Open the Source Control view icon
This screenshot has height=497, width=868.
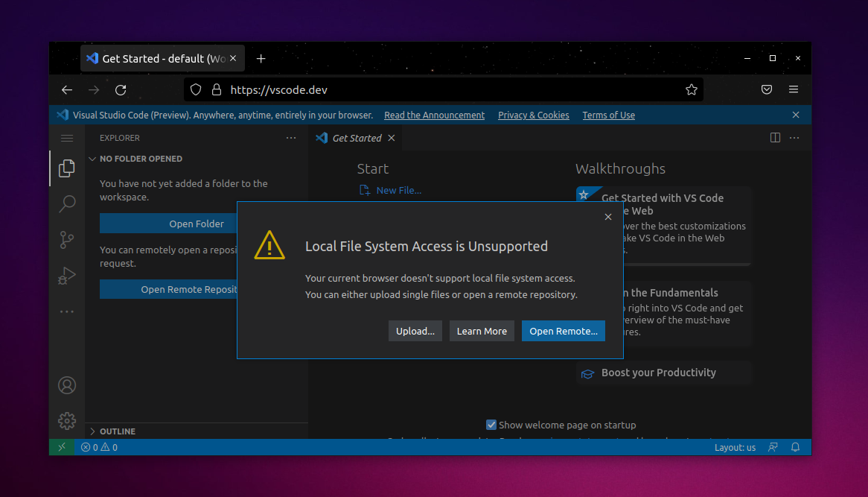(67, 239)
